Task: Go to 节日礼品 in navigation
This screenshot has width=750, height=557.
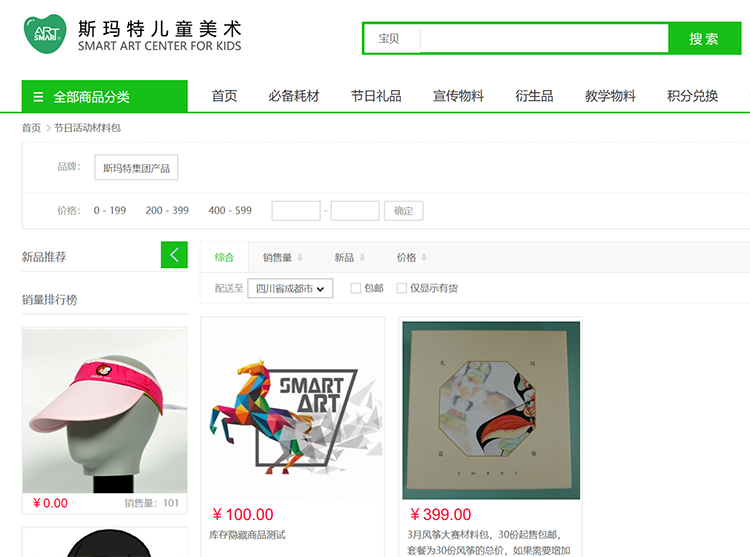Action: coord(376,96)
